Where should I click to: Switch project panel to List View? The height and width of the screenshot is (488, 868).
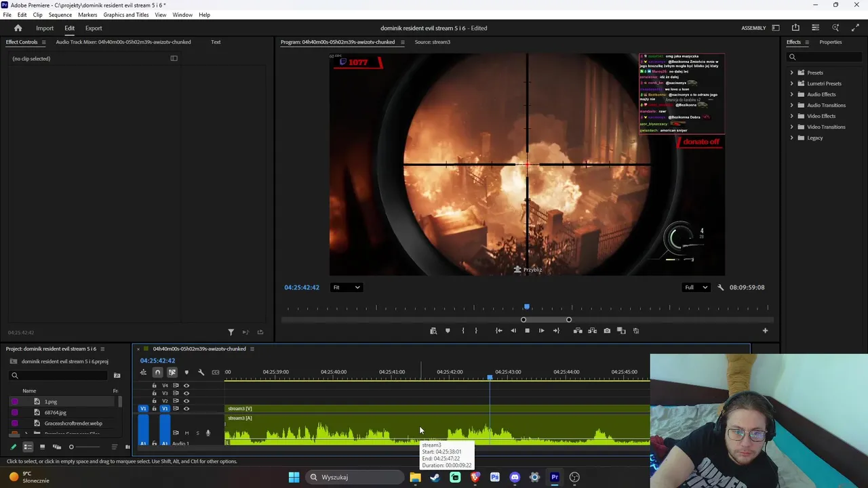coord(28,447)
